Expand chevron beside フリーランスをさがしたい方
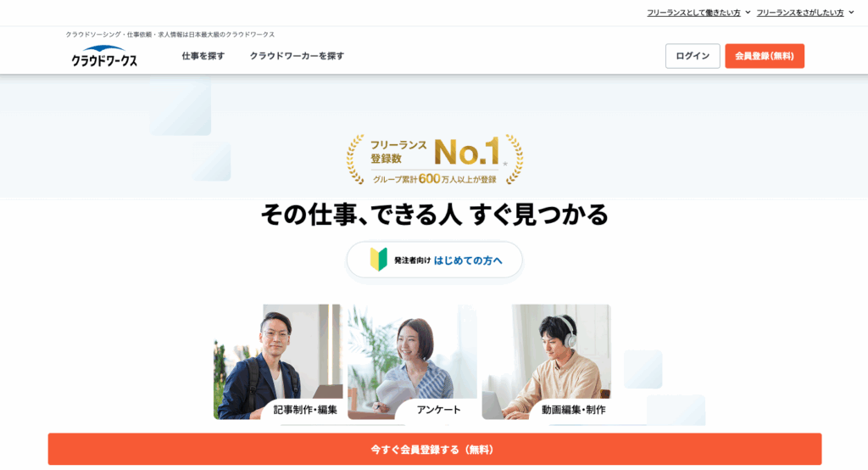Screen dimensions: 868x470 (851, 12)
